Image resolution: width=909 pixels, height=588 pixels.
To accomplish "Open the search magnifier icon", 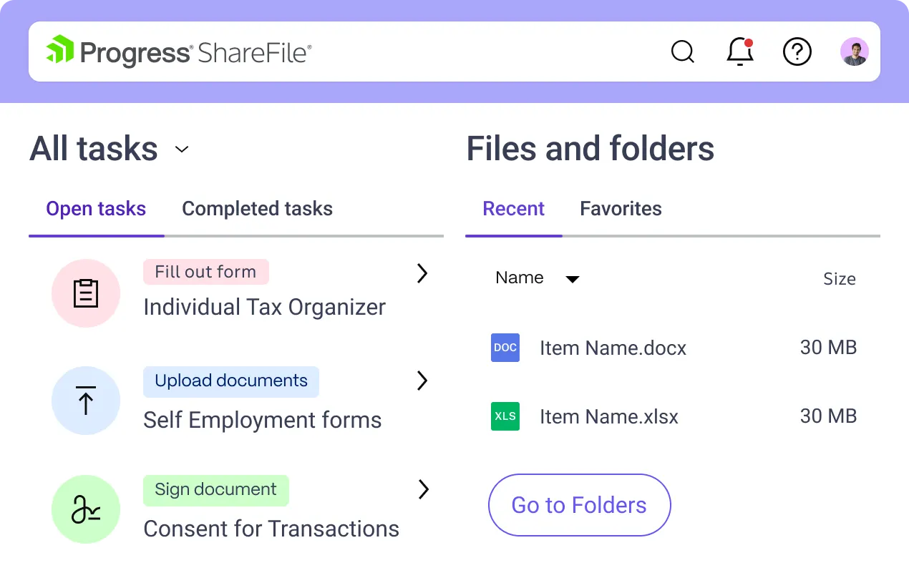I will click(x=683, y=52).
